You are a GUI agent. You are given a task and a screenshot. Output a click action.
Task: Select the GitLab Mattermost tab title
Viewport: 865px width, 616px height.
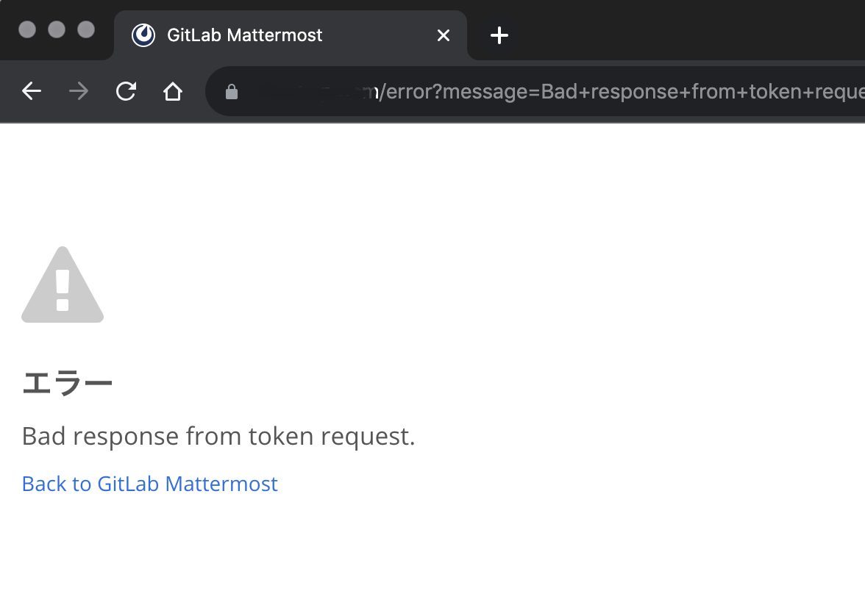tap(245, 35)
